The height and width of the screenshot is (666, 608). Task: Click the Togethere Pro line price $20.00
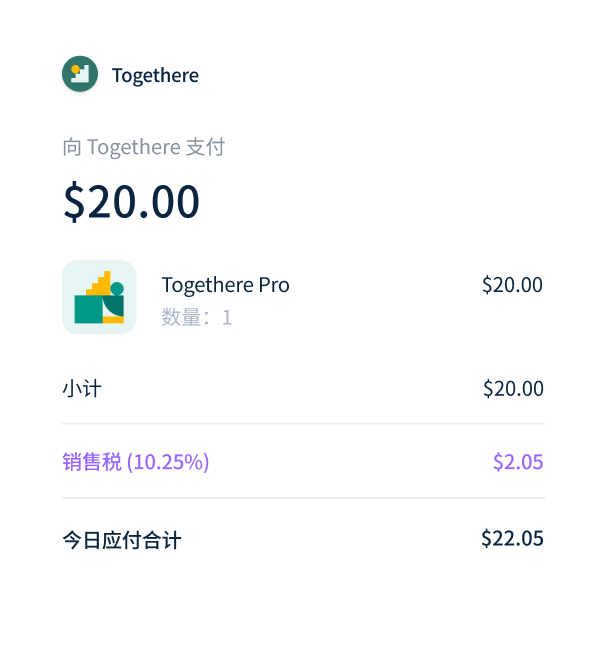pos(512,285)
